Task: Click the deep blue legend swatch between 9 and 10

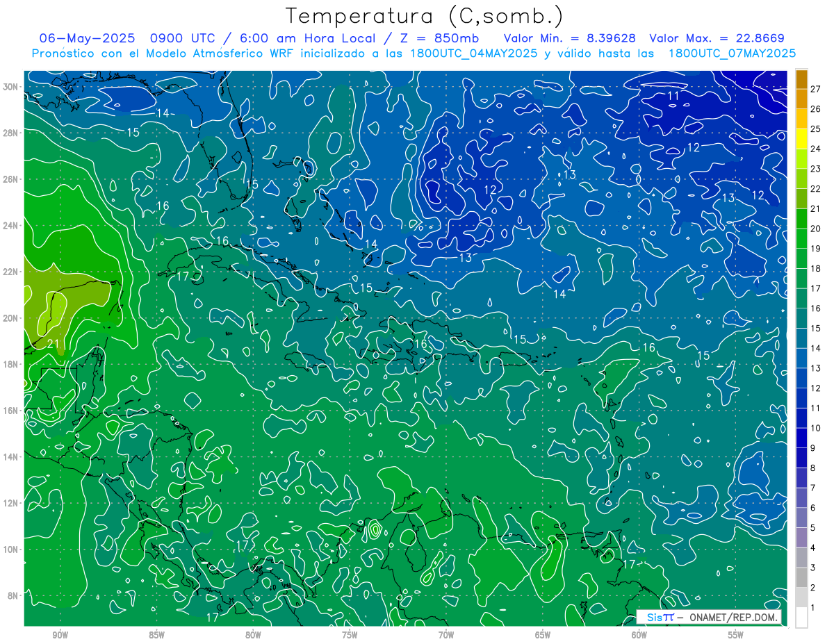Action: [801, 438]
